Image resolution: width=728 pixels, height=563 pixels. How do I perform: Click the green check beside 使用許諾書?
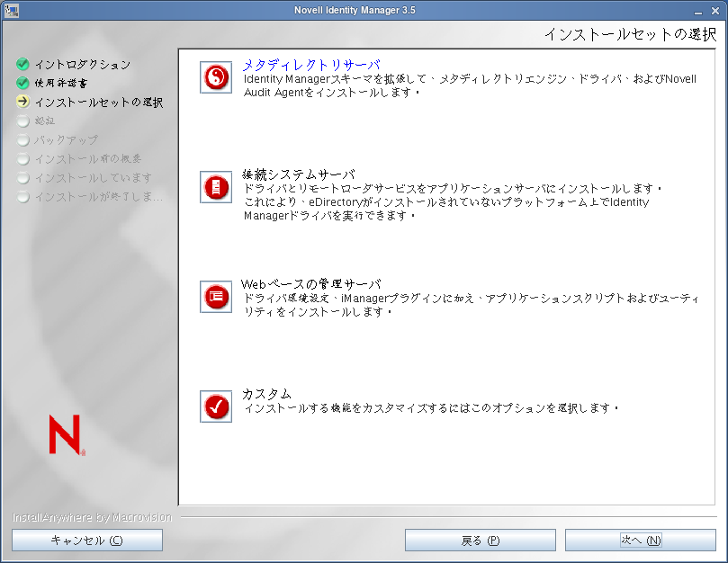click(x=22, y=83)
